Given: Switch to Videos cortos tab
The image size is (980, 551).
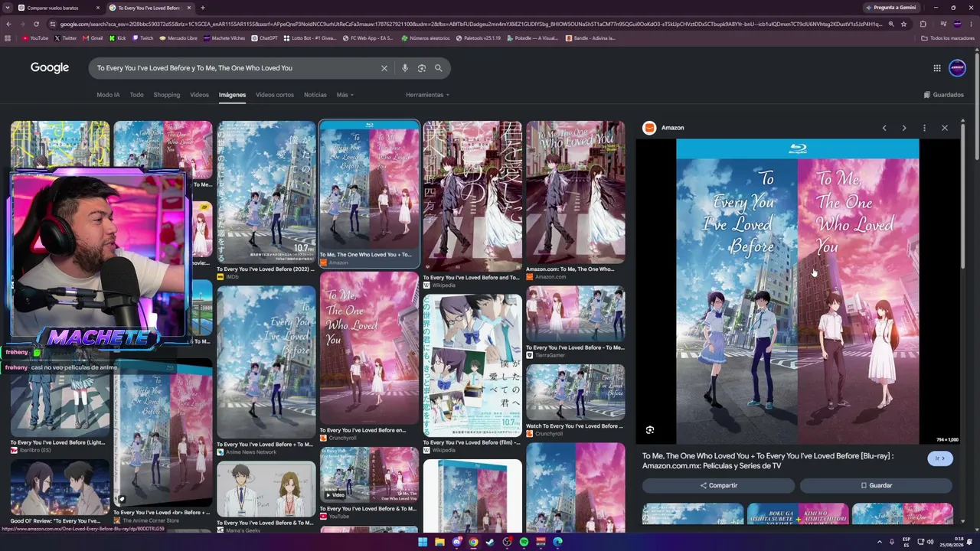Looking at the screenshot, I should click(x=274, y=95).
